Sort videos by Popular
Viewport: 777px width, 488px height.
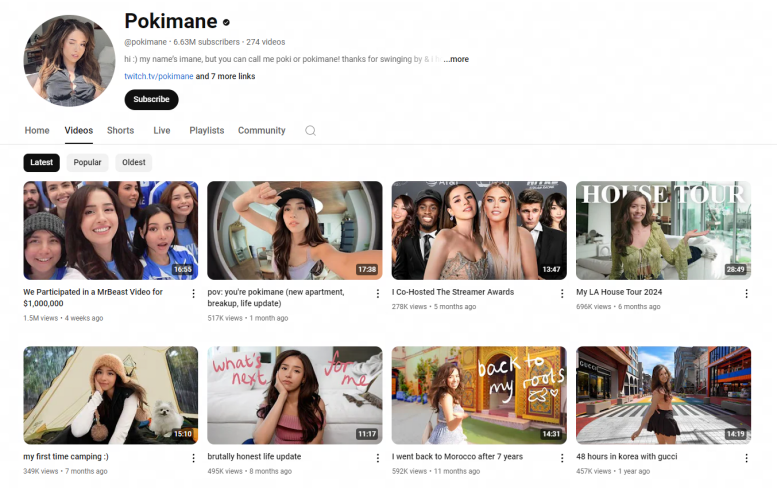click(87, 163)
